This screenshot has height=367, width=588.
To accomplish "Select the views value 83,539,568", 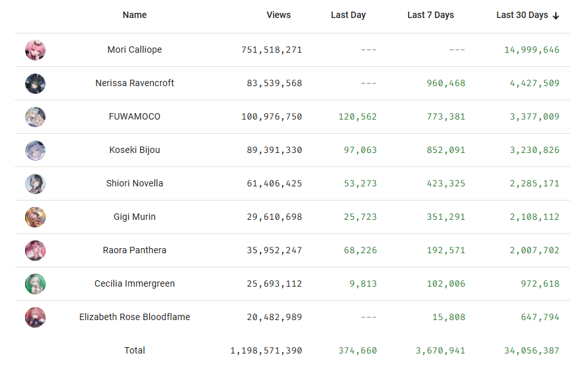I will coord(274,83).
